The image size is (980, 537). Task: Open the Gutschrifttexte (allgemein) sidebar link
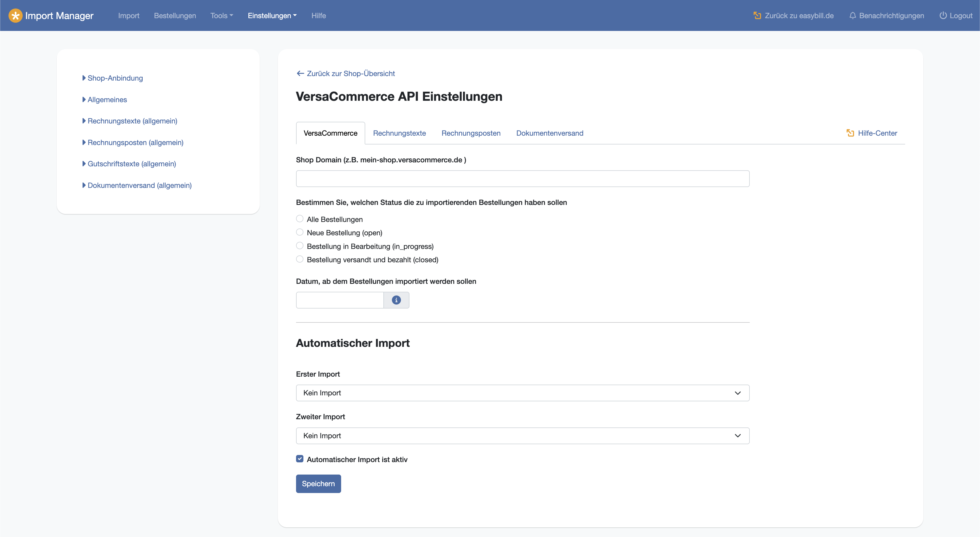tap(132, 164)
